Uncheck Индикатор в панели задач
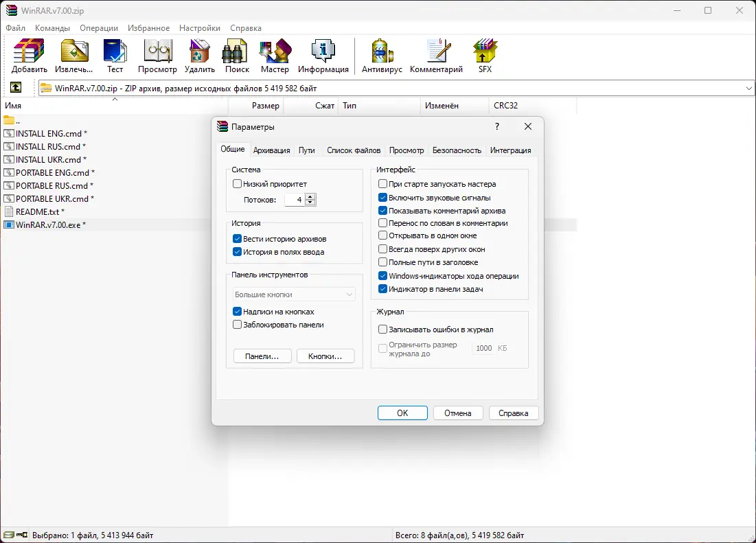 [383, 289]
